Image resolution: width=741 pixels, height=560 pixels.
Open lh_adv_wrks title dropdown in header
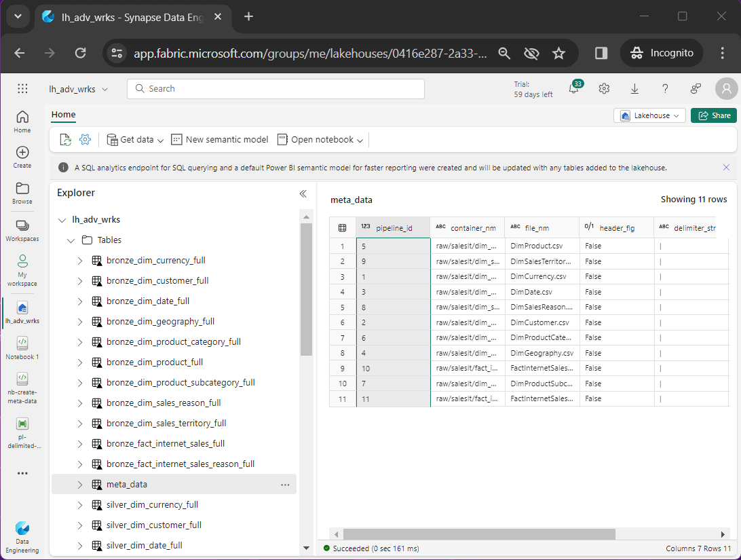(79, 89)
